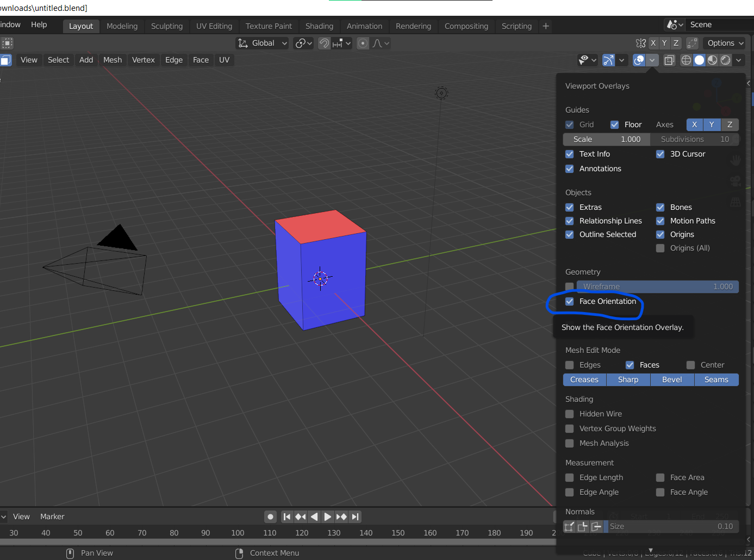Open the gizmo options dropdown arrow
This screenshot has width=754, height=560.
[x=622, y=60]
